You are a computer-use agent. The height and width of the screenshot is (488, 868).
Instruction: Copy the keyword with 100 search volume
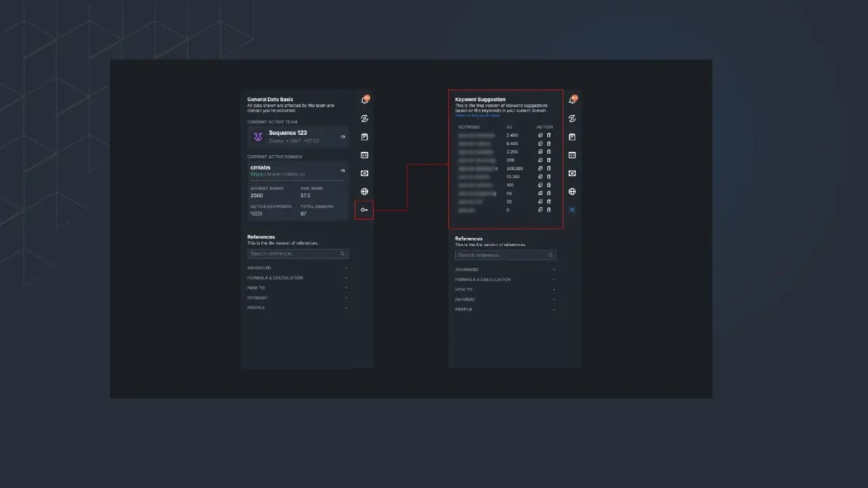point(540,185)
